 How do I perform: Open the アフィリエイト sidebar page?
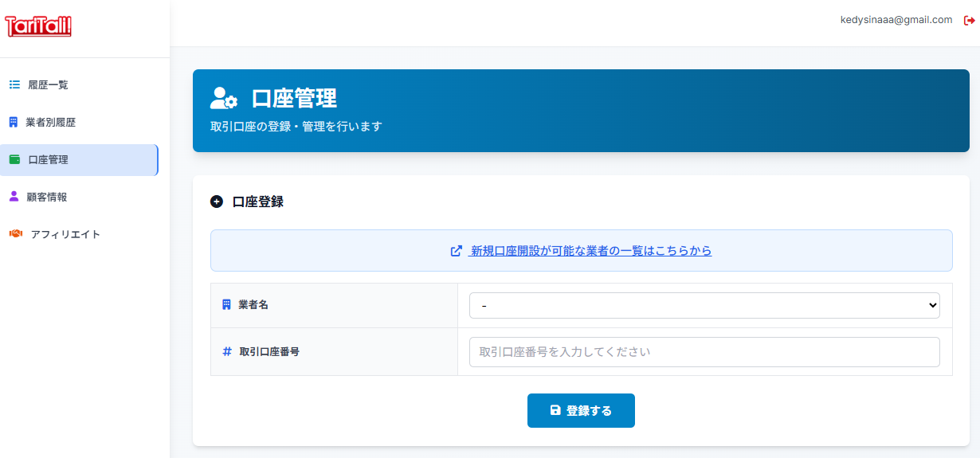(x=65, y=234)
